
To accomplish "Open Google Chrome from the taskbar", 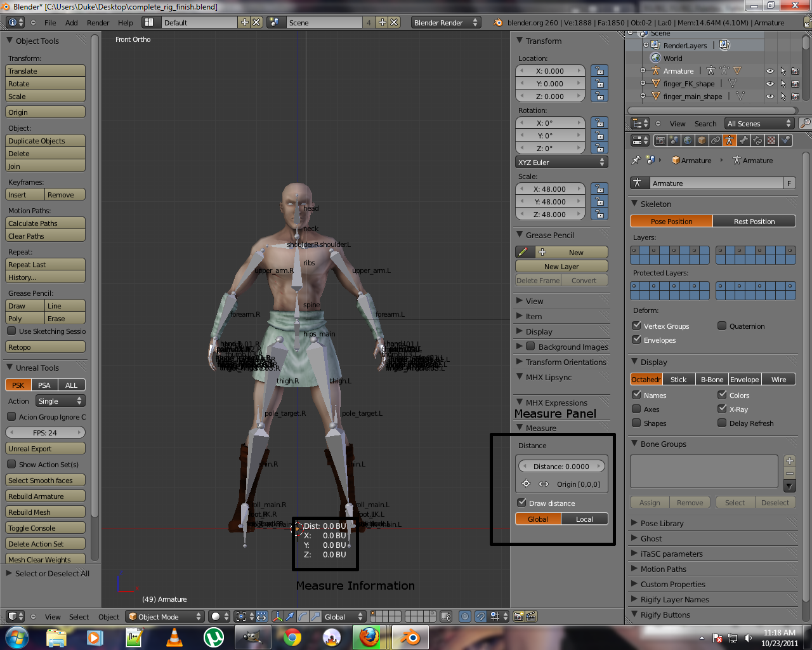I will pos(292,637).
